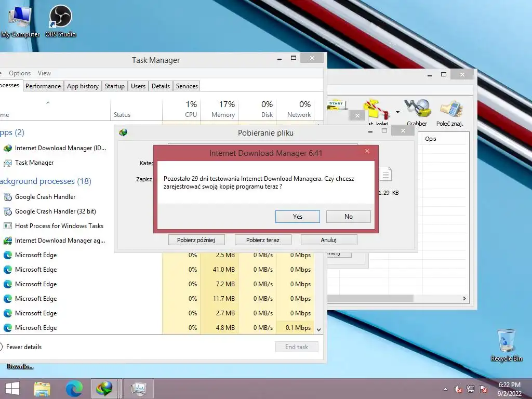Open the Startup tab in Task Manager

pos(115,86)
